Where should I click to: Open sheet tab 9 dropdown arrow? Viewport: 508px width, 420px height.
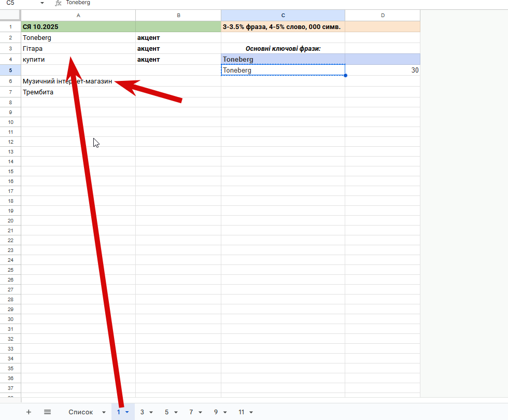225,412
